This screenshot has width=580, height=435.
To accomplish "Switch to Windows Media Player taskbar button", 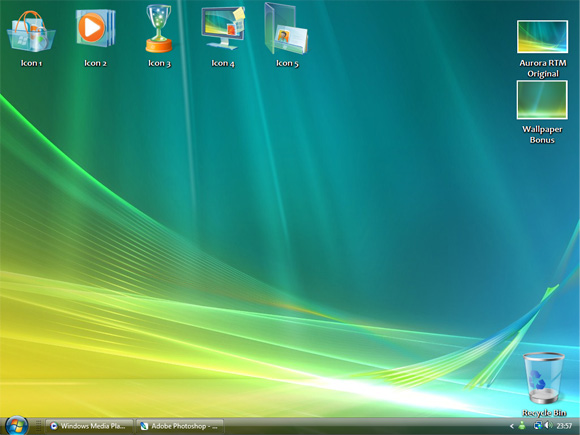I will pyautogui.click(x=89, y=426).
